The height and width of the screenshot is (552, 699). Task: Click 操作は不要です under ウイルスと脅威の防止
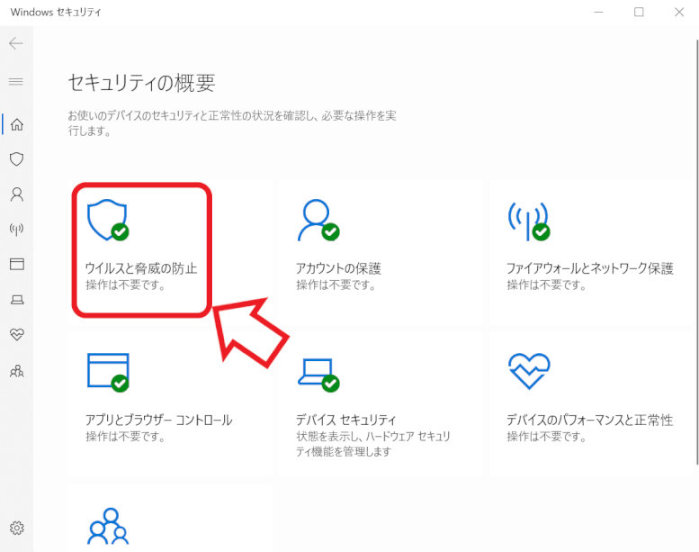pos(125,284)
